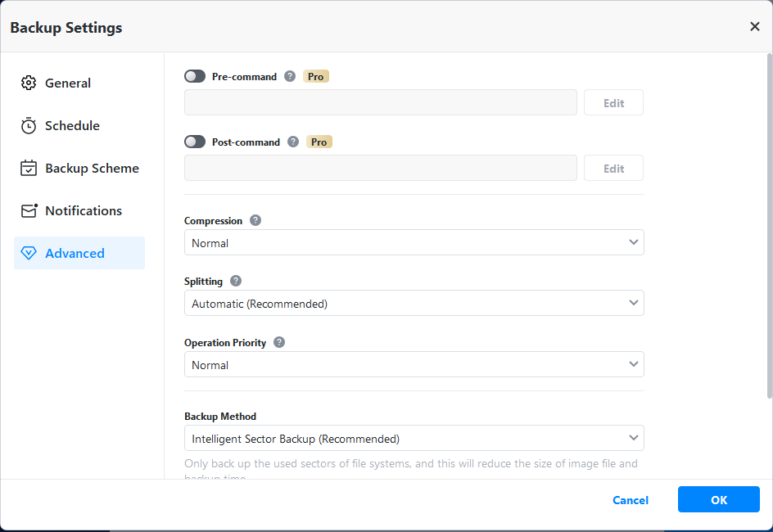Click help icon next to Pre-command
The width and height of the screenshot is (773, 532).
click(290, 76)
